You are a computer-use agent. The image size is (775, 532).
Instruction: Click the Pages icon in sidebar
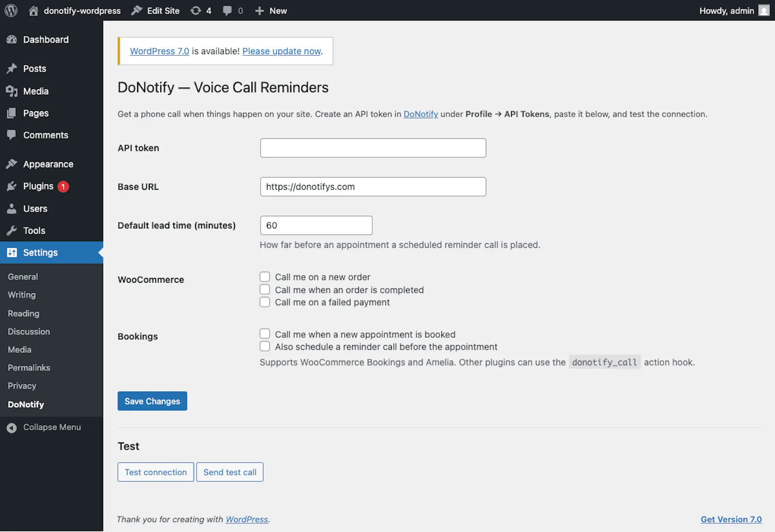pos(12,113)
